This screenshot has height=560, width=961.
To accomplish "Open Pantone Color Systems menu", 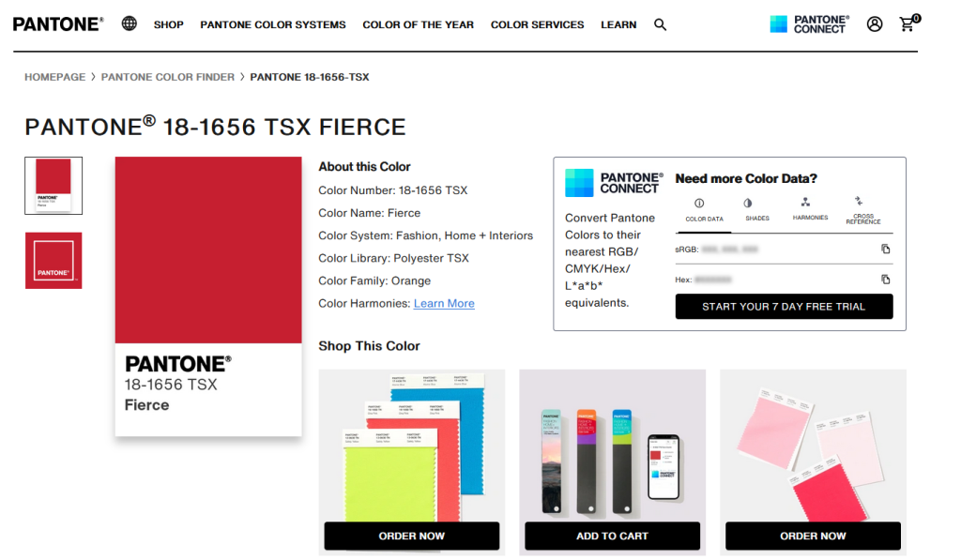I will click(x=273, y=24).
